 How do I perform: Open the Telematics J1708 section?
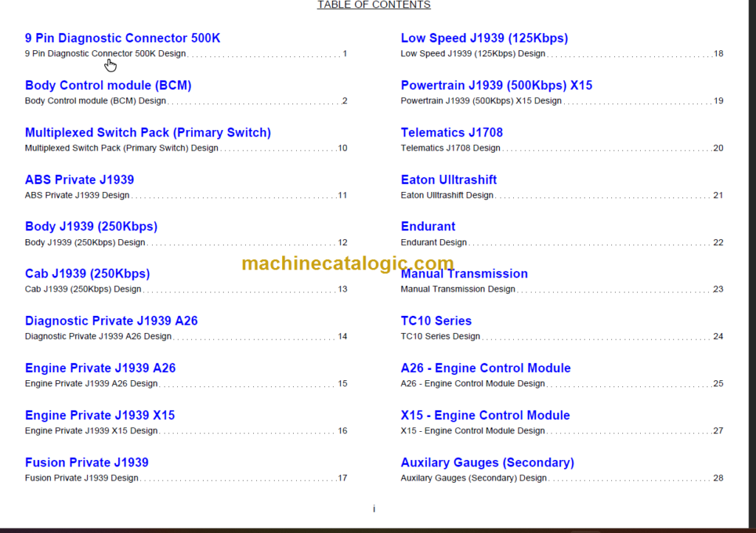(452, 132)
